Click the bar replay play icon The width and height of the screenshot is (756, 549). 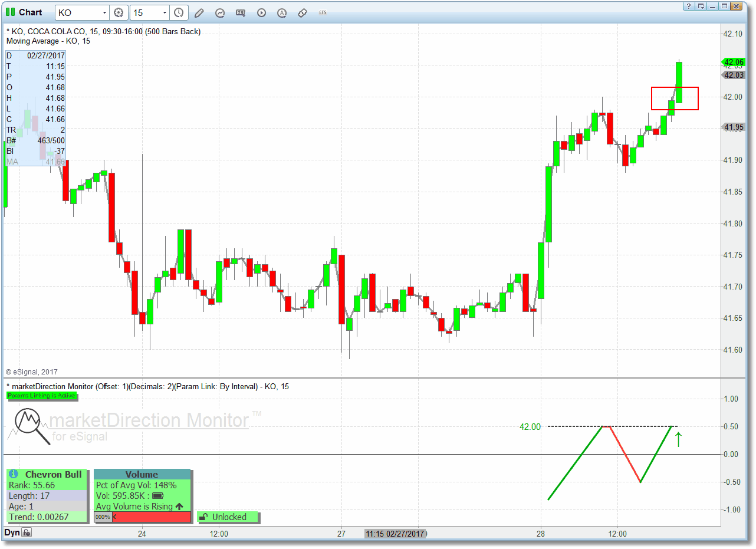click(x=261, y=12)
